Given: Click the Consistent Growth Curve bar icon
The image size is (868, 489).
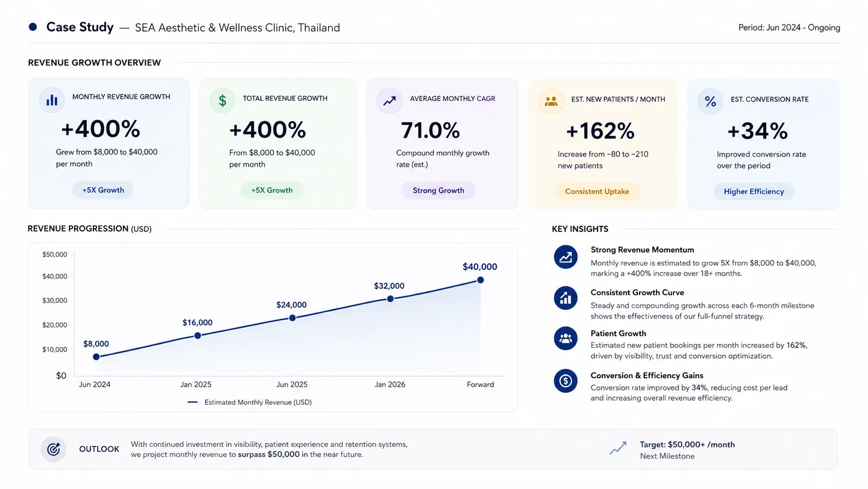Looking at the screenshot, I should point(566,298).
